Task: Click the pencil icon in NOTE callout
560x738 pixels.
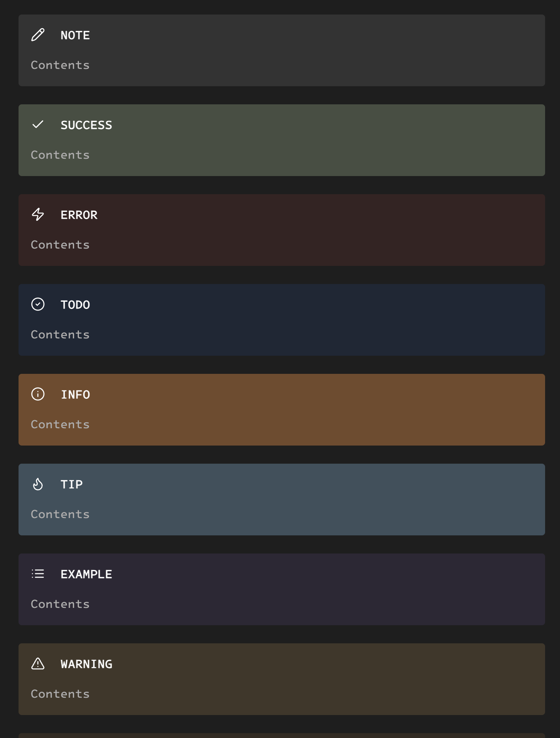Action: 38,35
